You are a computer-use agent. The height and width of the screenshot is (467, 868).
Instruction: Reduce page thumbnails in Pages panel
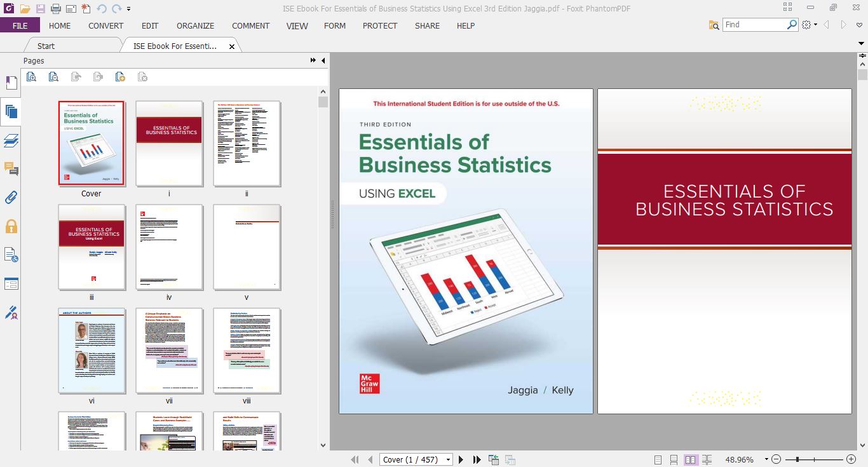pyautogui.click(x=53, y=77)
